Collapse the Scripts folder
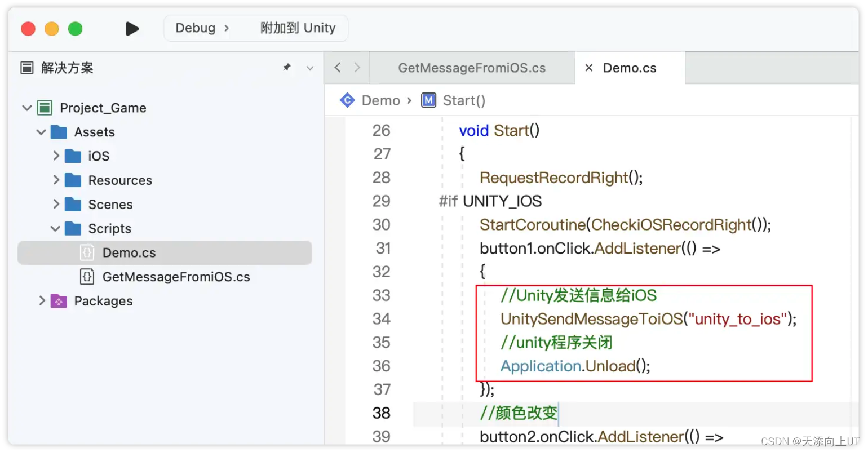Viewport: 868px width, 452px height. coord(55,228)
